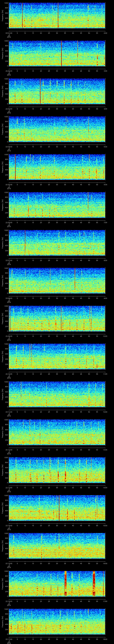Select the 22:05:00 time axis label
Screen dimensions: 114x644
(9, 185)
